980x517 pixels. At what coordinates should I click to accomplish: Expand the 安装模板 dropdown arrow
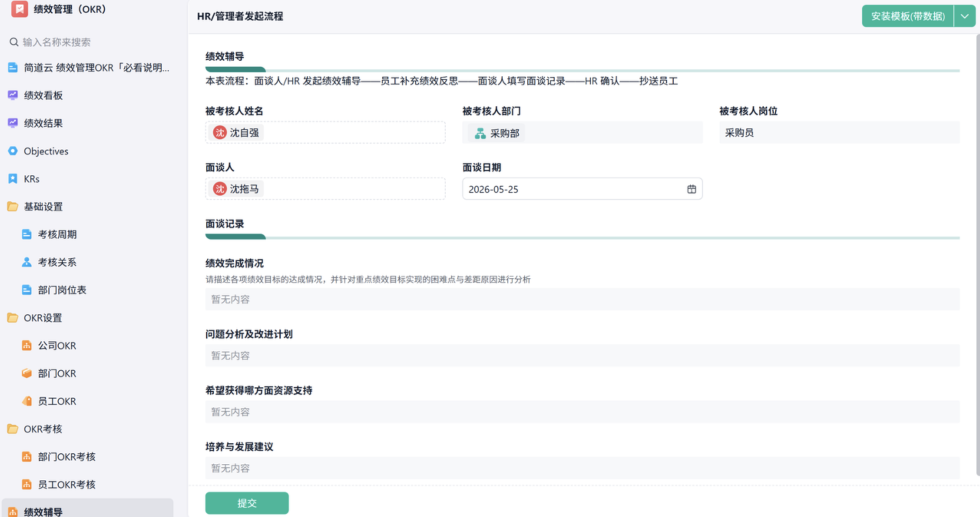(x=965, y=16)
